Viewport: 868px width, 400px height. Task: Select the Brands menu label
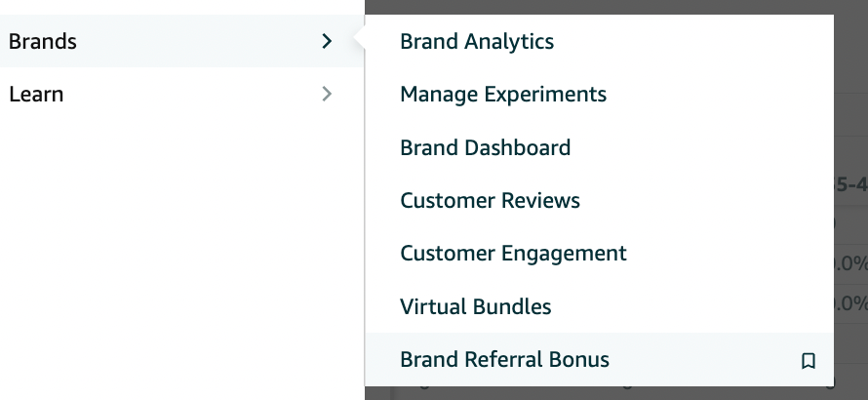coord(43,41)
